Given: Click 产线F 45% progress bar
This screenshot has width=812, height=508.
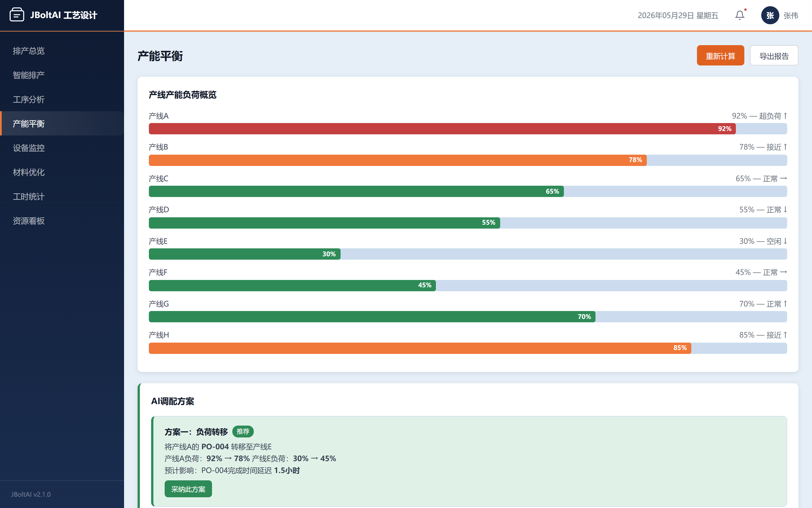Looking at the screenshot, I should (x=292, y=285).
